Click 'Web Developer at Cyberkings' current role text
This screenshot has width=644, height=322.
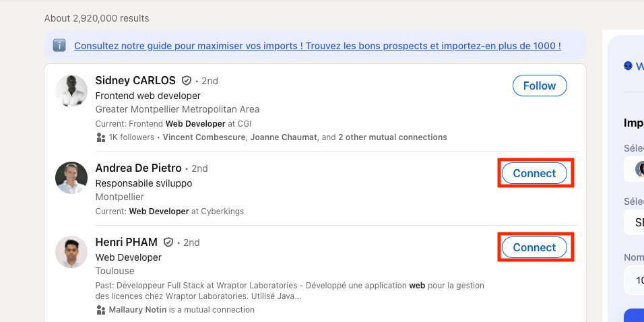click(x=187, y=212)
